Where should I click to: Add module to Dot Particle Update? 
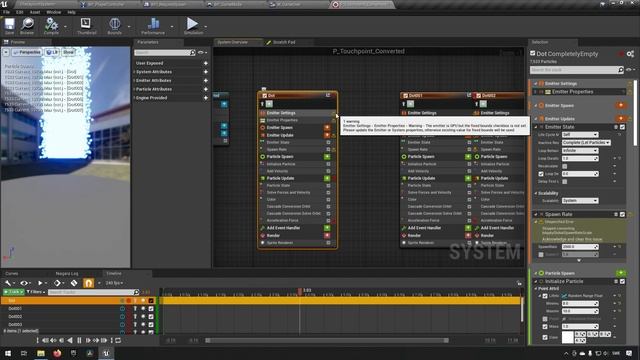(x=327, y=178)
